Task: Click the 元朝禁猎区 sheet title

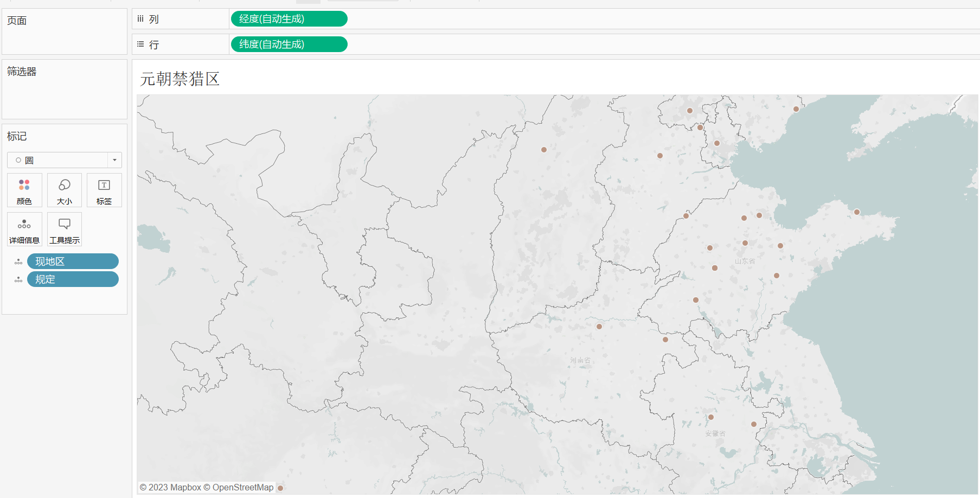Action: 180,79
